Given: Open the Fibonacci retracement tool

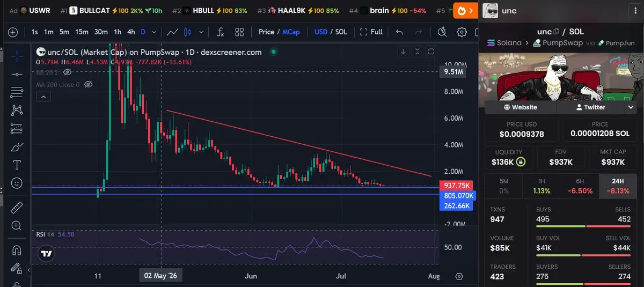Looking at the screenshot, I should coord(17,92).
